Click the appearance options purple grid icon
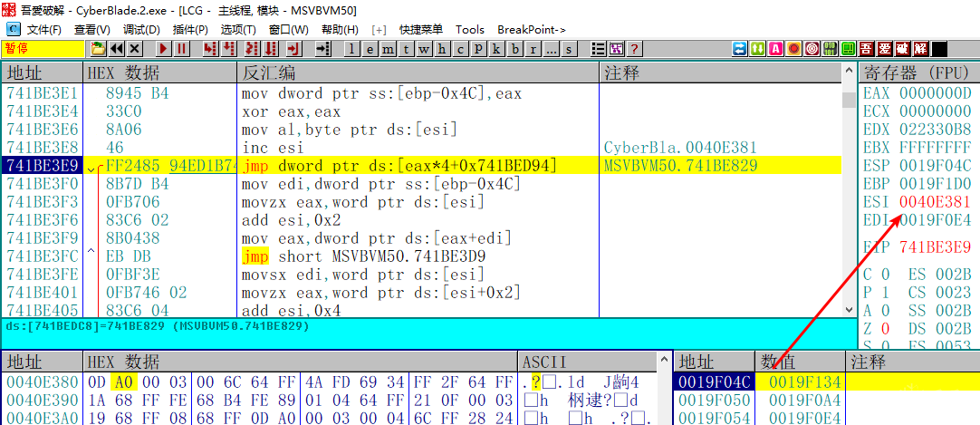The image size is (980, 425). point(616,49)
